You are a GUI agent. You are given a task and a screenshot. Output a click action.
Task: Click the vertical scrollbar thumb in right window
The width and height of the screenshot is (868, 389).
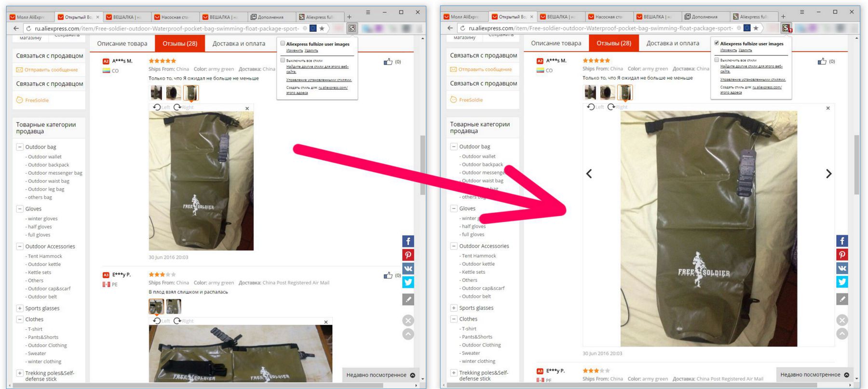[857, 164]
